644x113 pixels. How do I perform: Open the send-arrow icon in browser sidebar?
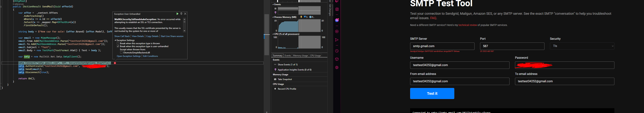pyautogui.click(x=337, y=40)
